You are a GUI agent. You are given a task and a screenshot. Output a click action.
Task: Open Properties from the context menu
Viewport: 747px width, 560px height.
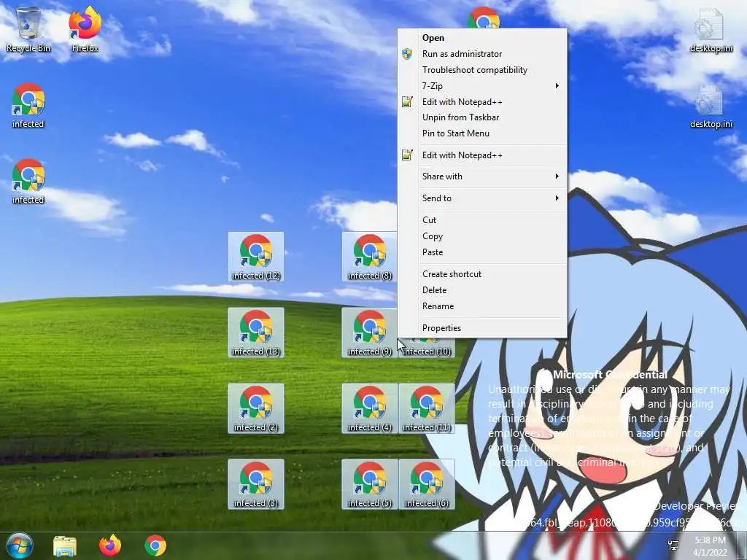click(x=482, y=328)
